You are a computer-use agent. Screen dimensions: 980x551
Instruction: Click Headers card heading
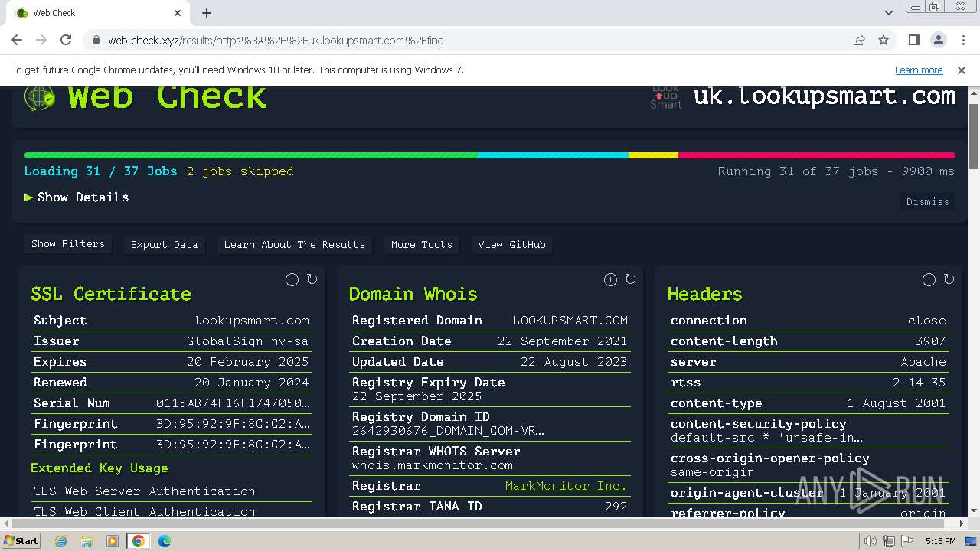(704, 294)
